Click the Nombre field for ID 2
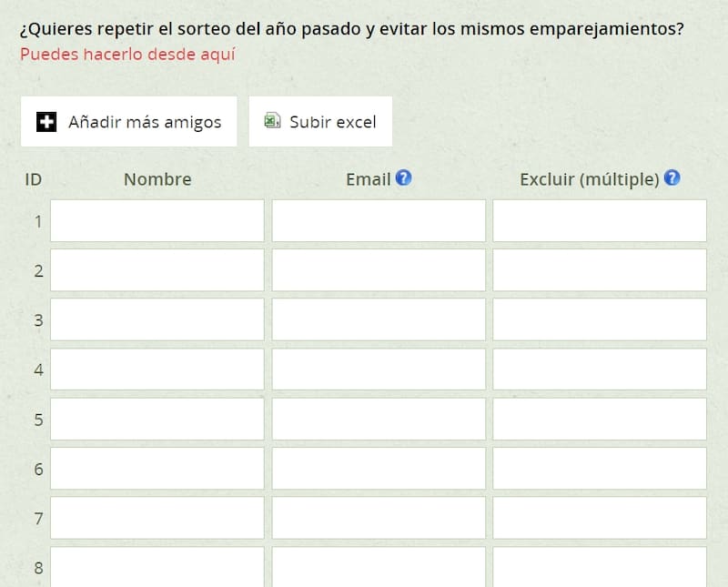Screen dimensions: 728x587 (157, 270)
